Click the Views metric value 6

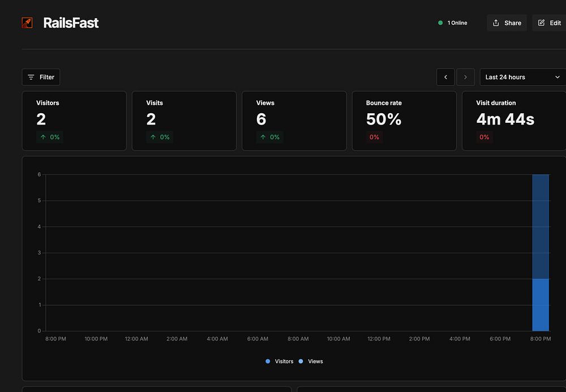261,119
